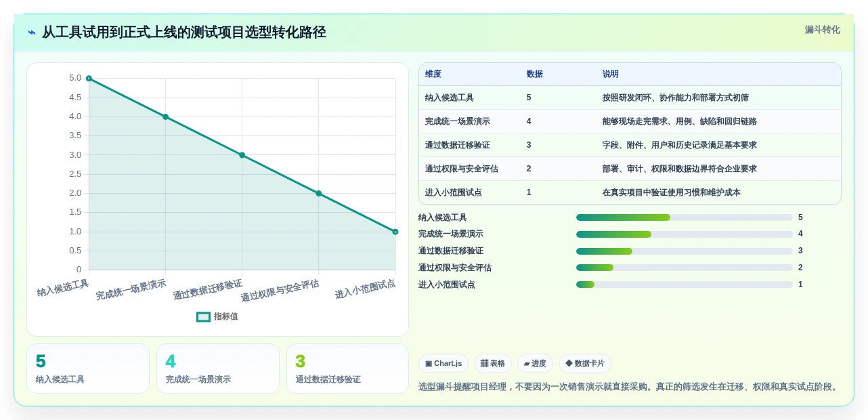Screen dimensions: 868x420
Task: Click the 完成统一场景演示 progress bar
Action: (684, 234)
